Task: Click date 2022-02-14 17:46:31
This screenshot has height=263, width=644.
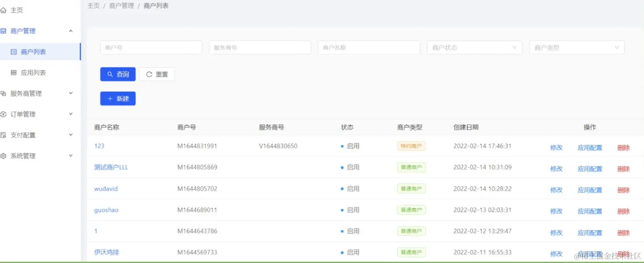Action: point(482,146)
